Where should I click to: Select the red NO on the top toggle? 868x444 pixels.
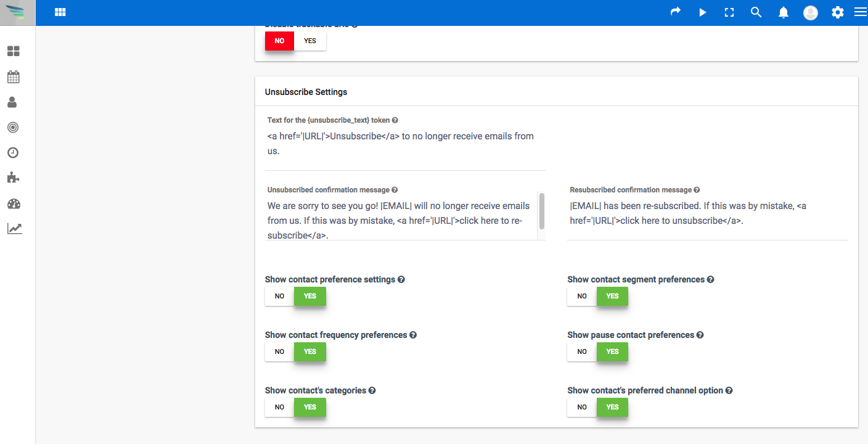[280, 41]
